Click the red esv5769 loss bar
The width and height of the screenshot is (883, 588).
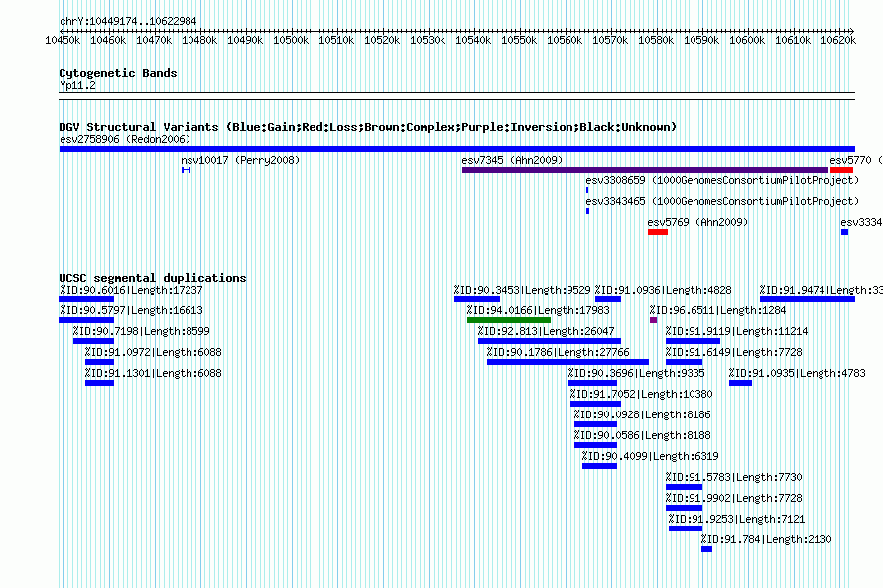coord(658,232)
